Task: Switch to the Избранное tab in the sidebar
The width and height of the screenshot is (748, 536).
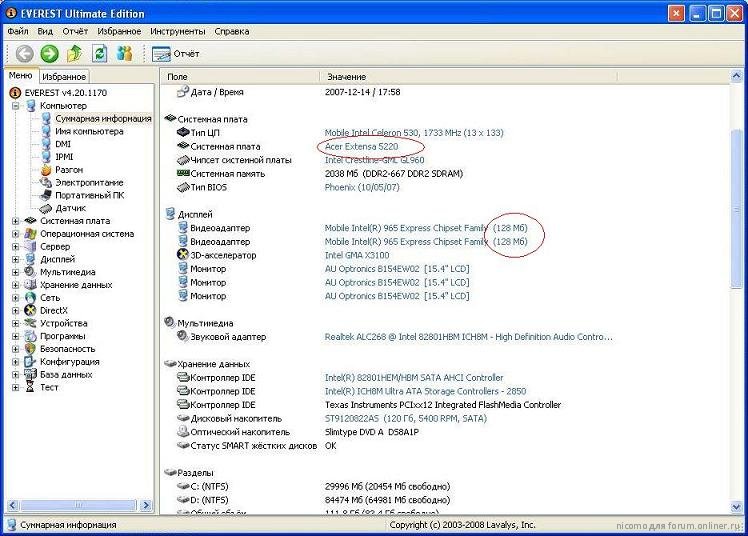Action: (63, 76)
